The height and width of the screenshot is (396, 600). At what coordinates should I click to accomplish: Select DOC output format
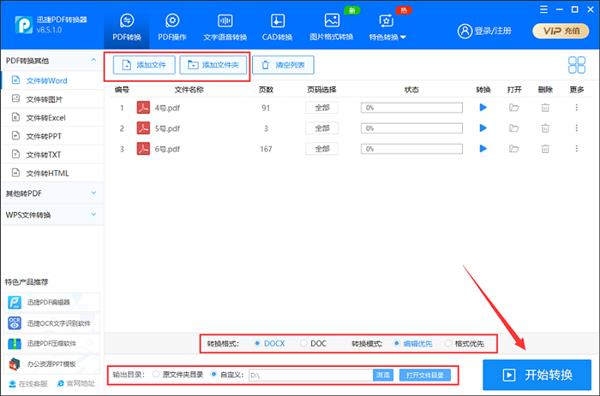[313, 344]
